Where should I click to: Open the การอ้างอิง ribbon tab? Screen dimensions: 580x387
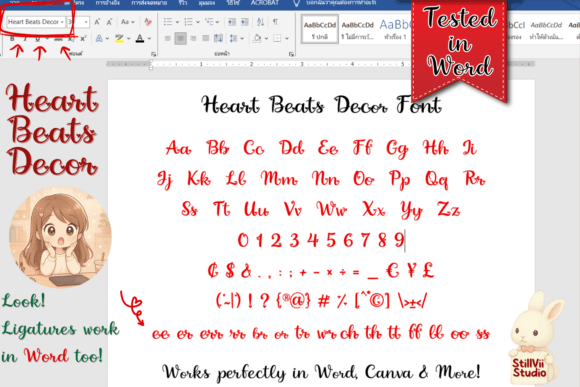(x=108, y=3)
